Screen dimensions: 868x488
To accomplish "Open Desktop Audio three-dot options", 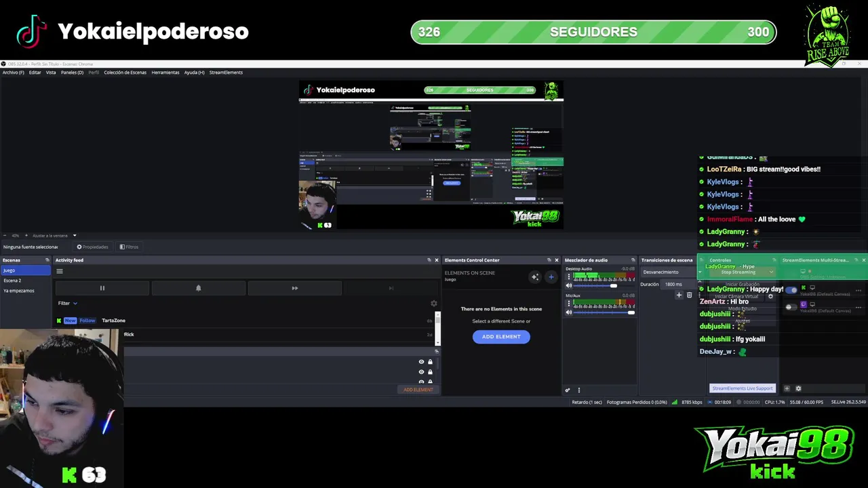I will pyautogui.click(x=570, y=277).
